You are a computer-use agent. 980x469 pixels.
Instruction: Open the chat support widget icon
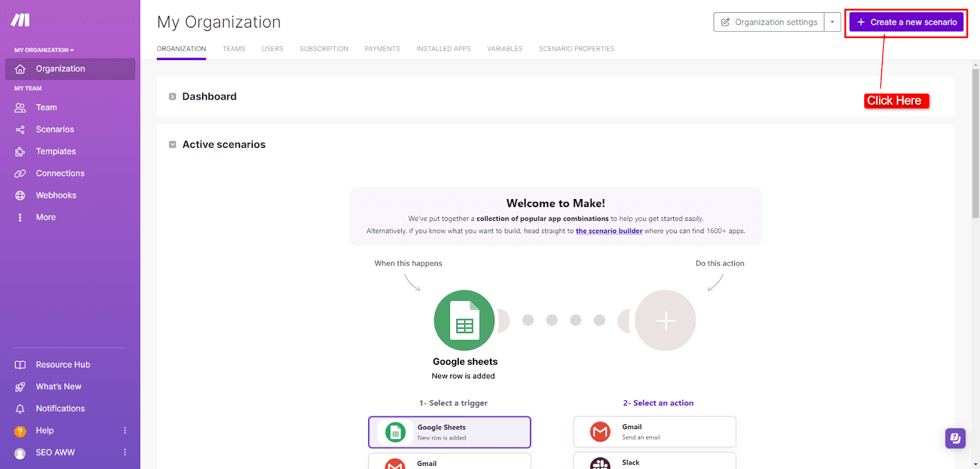point(956,438)
